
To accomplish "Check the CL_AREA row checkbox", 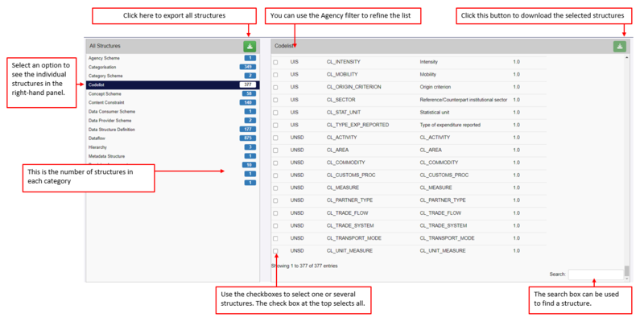I will (275, 151).
